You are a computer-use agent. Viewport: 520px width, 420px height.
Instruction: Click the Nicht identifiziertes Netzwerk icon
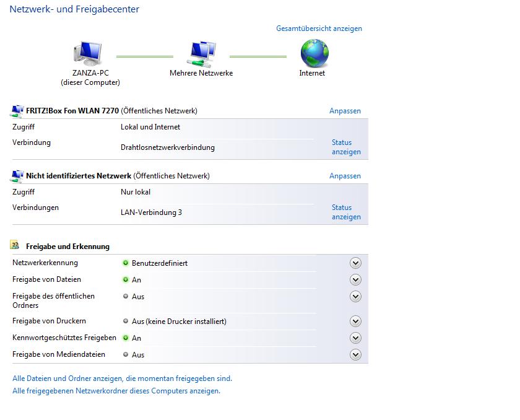pyautogui.click(x=17, y=176)
